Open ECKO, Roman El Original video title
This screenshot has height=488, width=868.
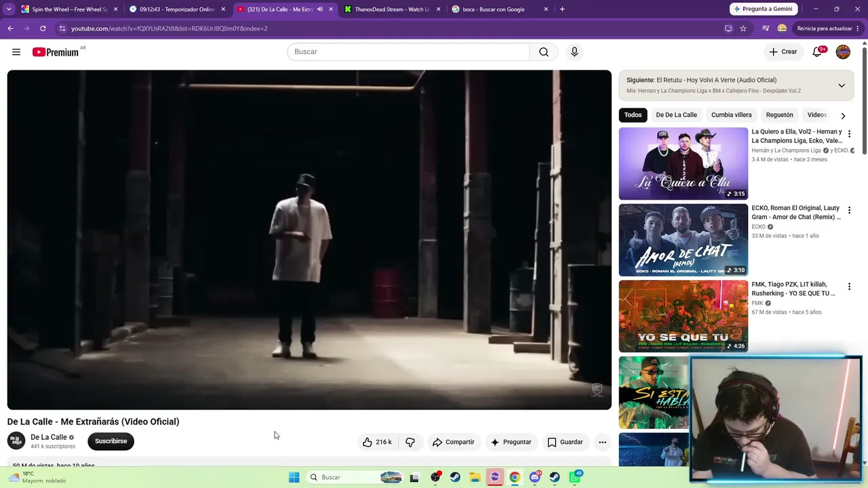[796, 212]
